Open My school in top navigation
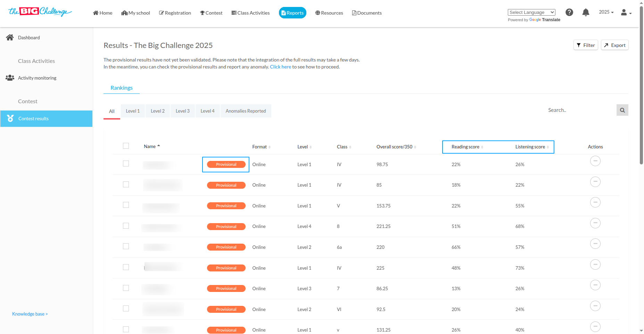 [135, 13]
